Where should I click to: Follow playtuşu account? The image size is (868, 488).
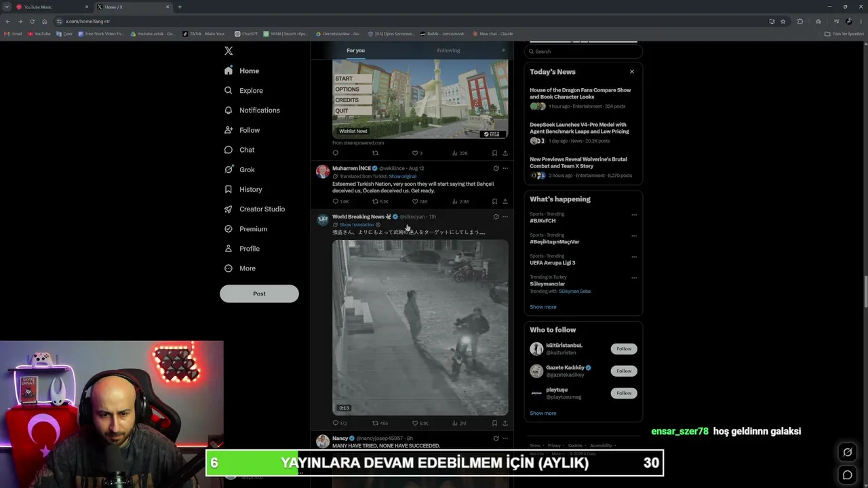click(624, 393)
